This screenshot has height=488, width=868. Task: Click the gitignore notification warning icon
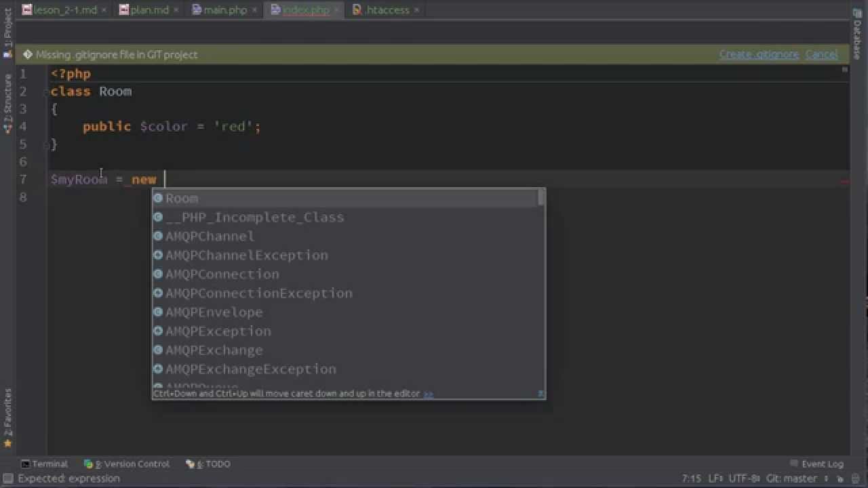coord(28,54)
